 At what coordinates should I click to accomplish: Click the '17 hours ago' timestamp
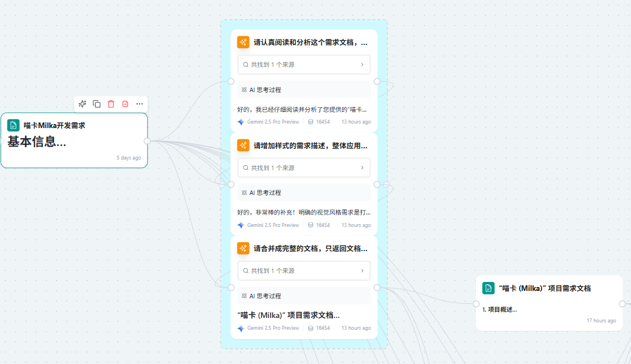601,321
